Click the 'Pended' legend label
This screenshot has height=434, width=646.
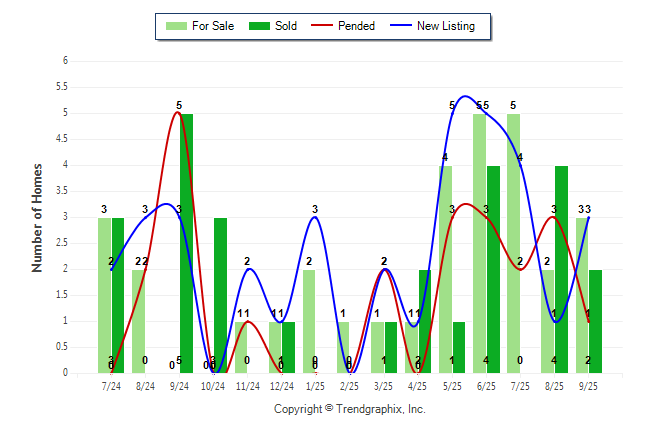[x=357, y=26]
